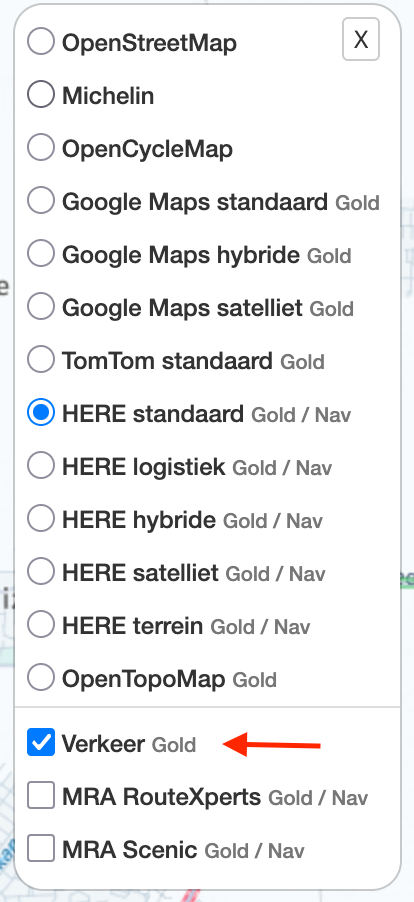Choose HERE satelliet map layer

pos(41,571)
